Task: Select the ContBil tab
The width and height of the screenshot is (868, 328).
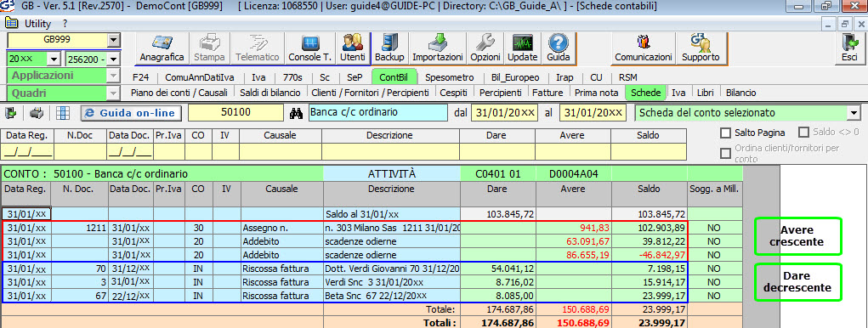Action: 394,77
